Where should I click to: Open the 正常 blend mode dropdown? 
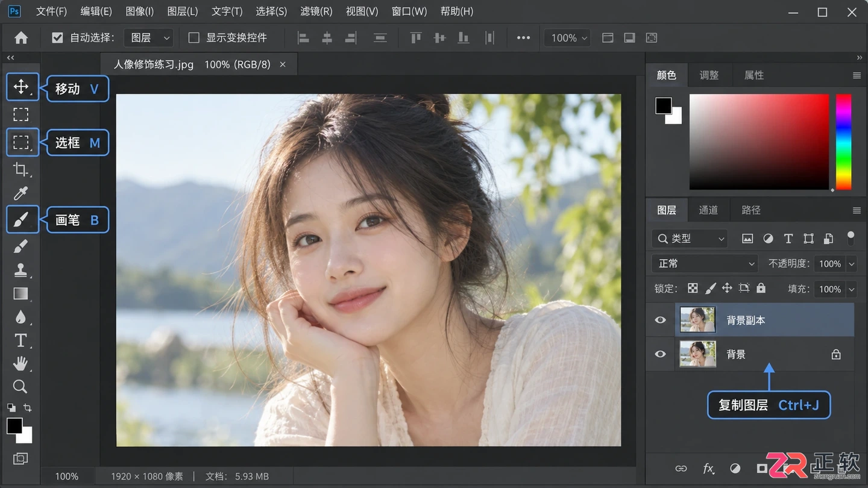[x=705, y=263]
